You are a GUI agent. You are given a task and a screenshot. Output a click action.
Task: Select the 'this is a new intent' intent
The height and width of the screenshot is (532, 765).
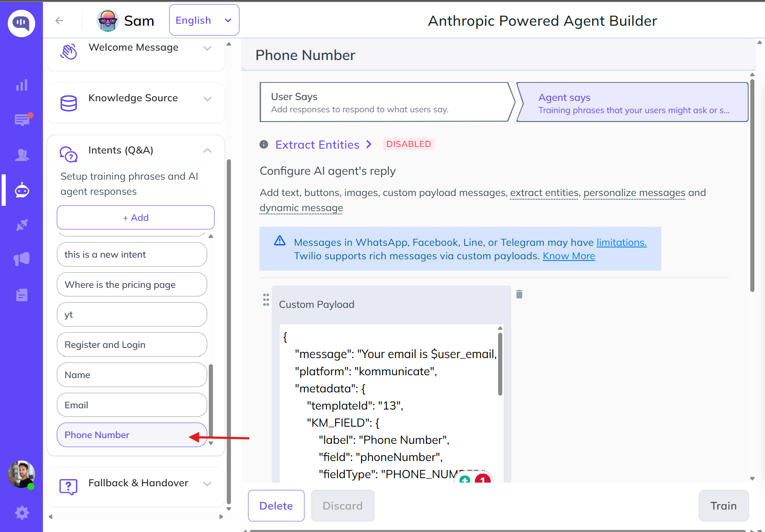pos(132,254)
